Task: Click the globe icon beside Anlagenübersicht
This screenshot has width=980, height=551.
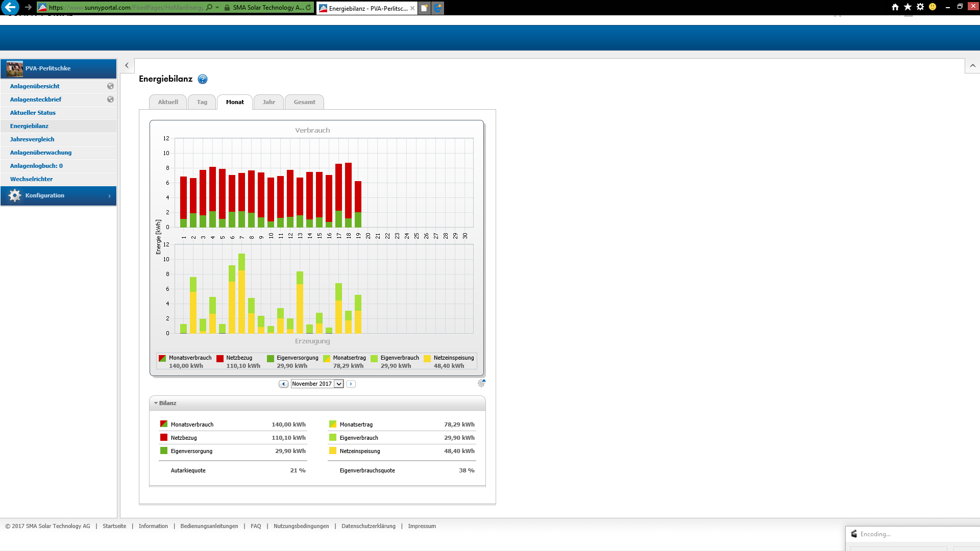Action: coord(110,86)
